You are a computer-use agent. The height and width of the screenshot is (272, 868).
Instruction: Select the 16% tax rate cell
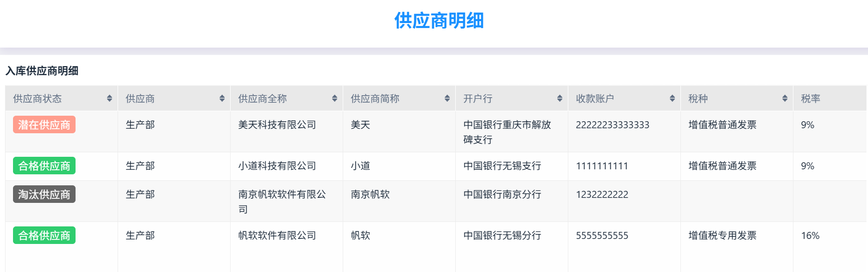[810, 235]
